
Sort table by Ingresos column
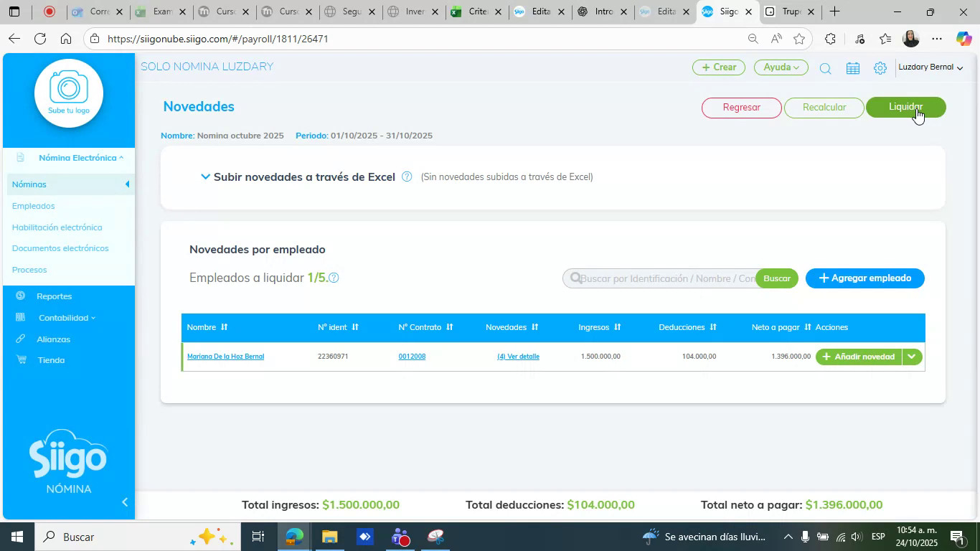tap(617, 327)
